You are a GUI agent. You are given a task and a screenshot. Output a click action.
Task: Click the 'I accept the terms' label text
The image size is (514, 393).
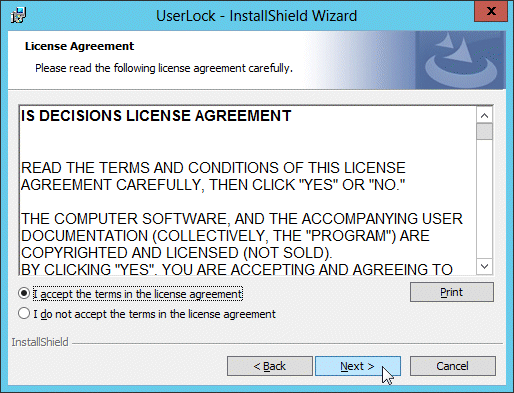pyautogui.click(x=138, y=294)
